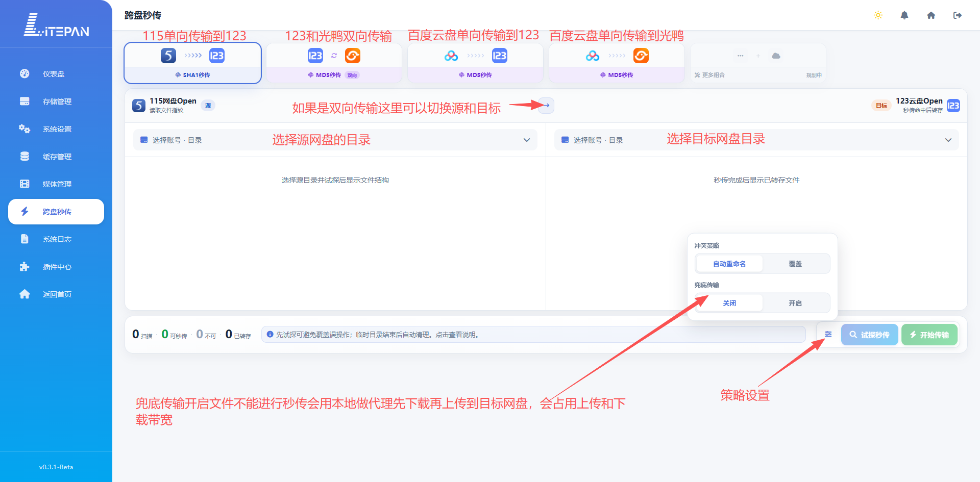Click the LitePan logo
Image resolution: width=980 pixels, height=482 pixels.
pyautogui.click(x=56, y=25)
